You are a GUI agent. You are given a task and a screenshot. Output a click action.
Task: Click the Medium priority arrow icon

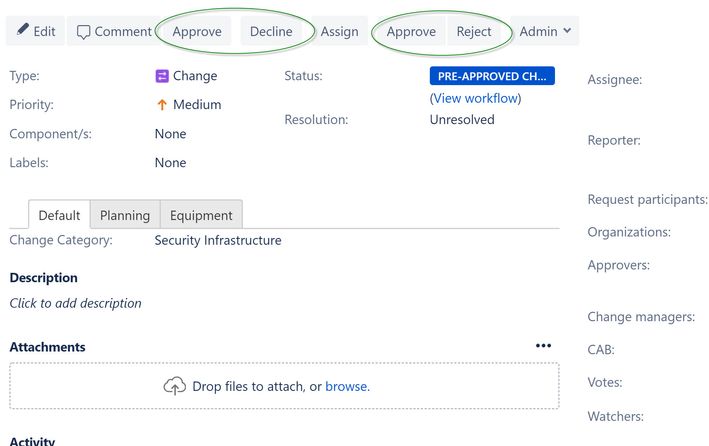162,105
